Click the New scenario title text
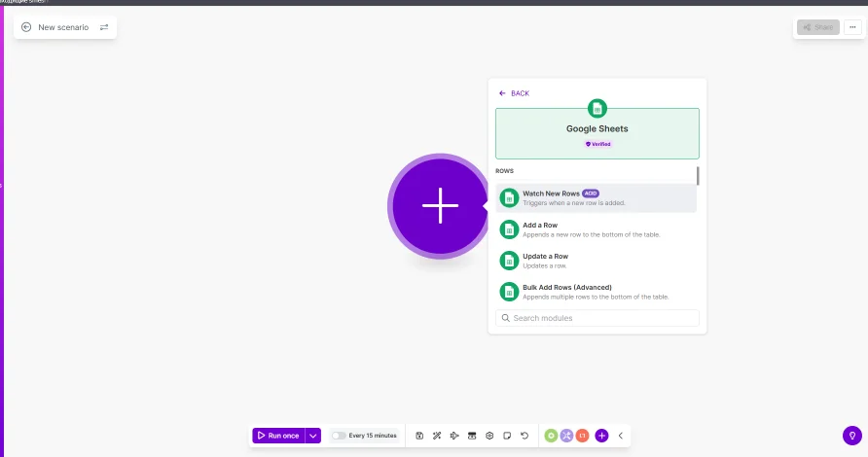 63,27
